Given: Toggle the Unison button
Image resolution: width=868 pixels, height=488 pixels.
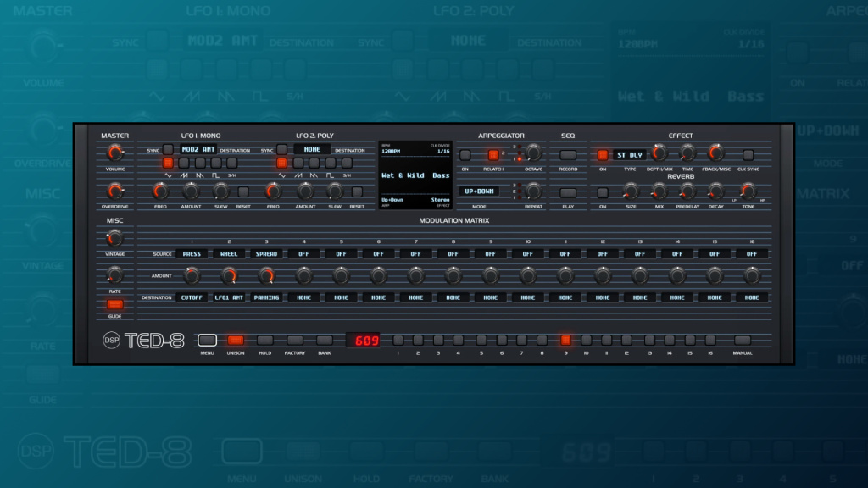Looking at the screenshot, I should (236, 340).
